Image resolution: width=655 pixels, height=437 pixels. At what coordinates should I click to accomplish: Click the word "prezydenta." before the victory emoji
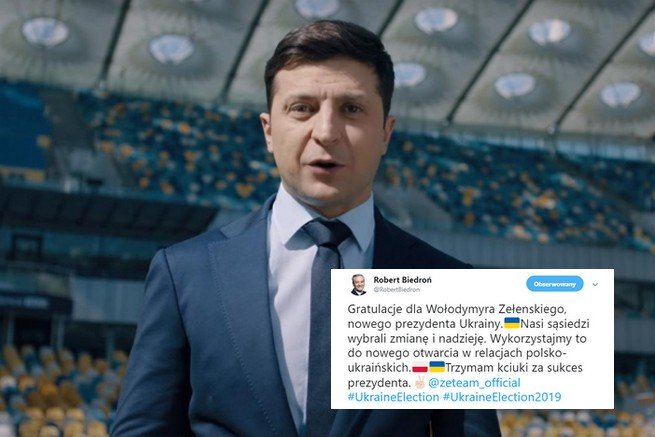tap(379, 383)
